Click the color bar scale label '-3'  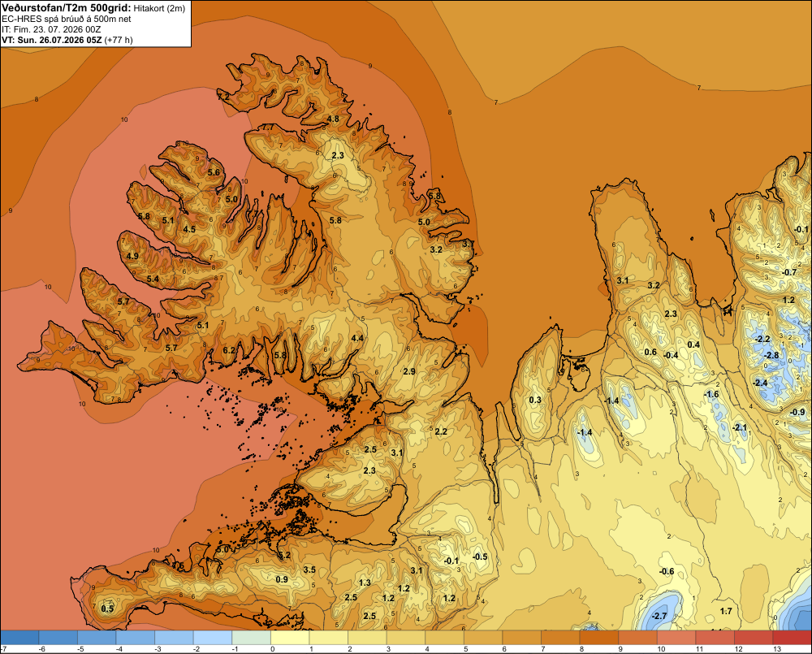pos(158,649)
